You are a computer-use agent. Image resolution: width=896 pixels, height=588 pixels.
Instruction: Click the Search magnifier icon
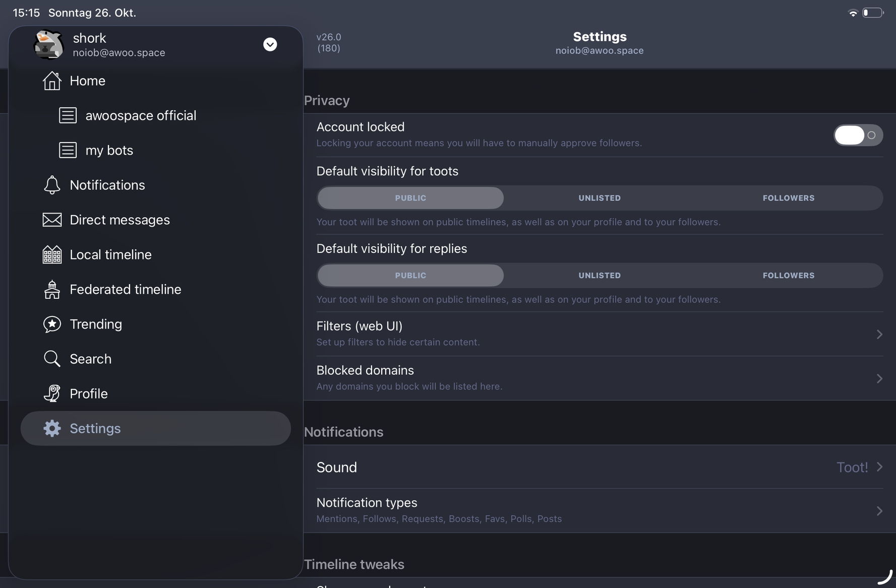[52, 359]
